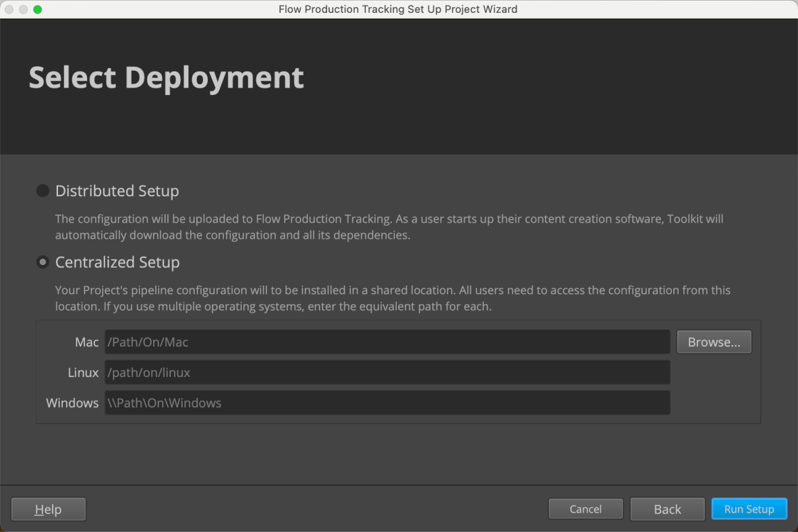This screenshot has height=532, width=798.
Task: Click the yellow minimize window button
Action: (23, 9)
